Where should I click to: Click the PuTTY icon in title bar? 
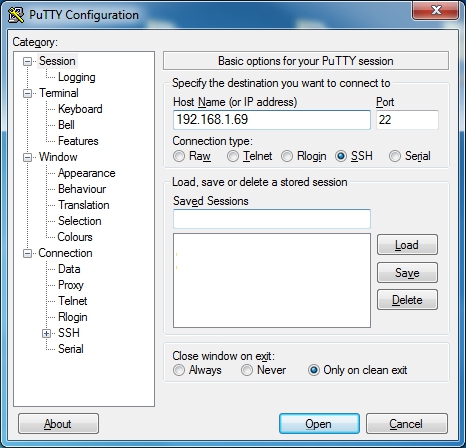pos(16,15)
